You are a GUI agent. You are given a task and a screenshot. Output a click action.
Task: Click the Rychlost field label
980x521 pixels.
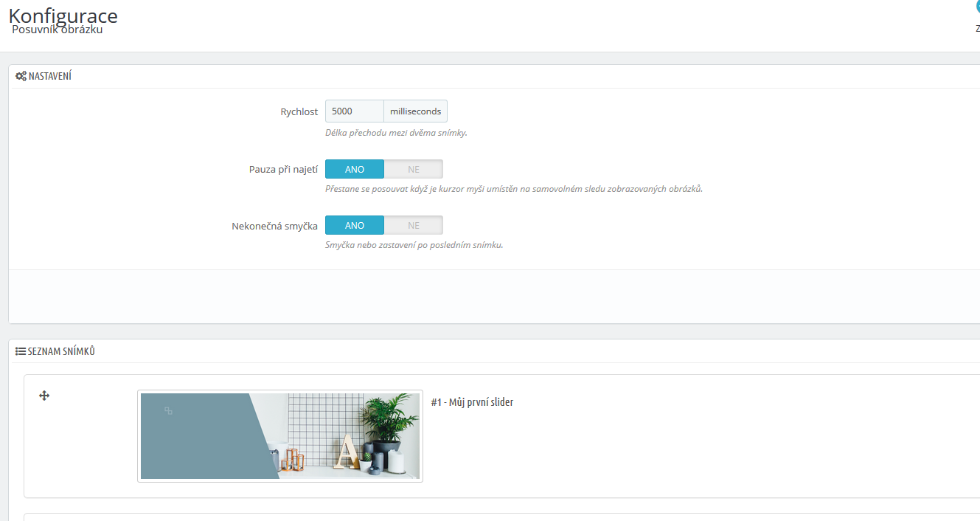pos(299,111)
